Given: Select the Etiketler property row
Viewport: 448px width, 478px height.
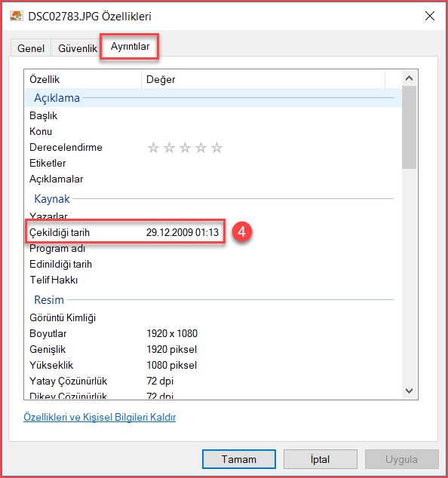Looking at the screenshot, I should pos(213,163).
